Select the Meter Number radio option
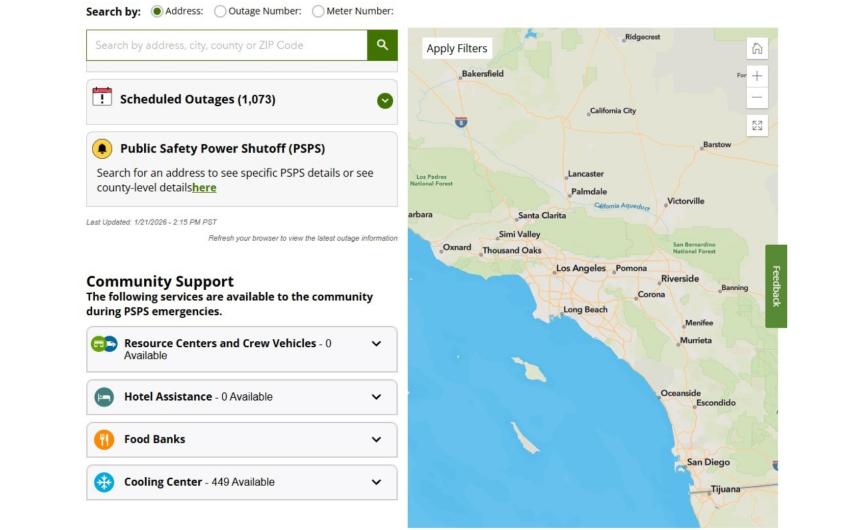The image size is (865, 530). [x=318, y=11]
